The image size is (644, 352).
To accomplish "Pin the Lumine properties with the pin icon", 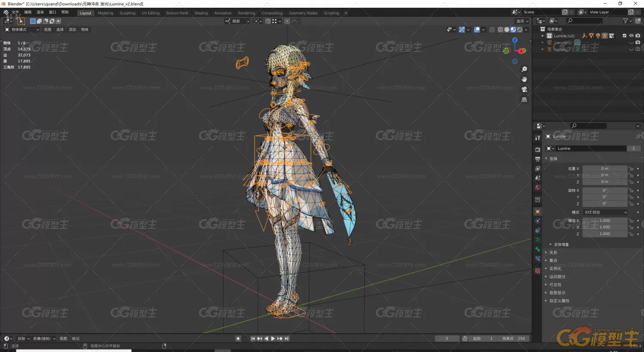I will (638, 136).
